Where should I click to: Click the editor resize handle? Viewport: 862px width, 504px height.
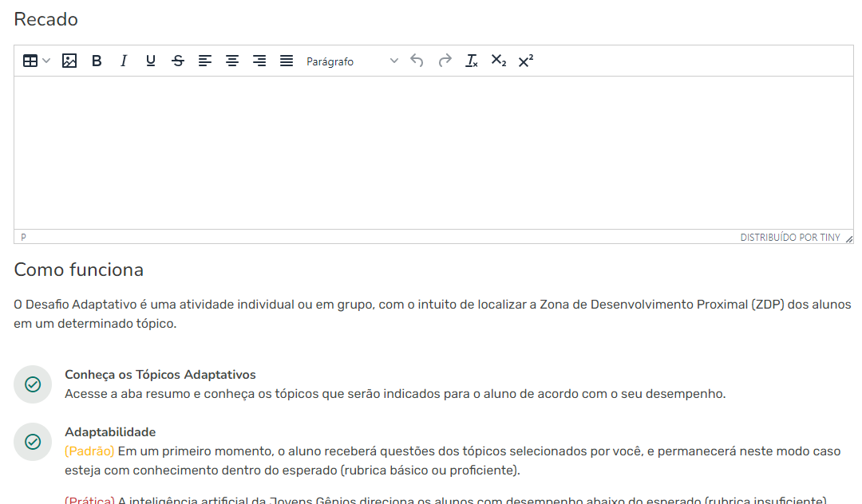pyautogui.click(x=848, y=238)
